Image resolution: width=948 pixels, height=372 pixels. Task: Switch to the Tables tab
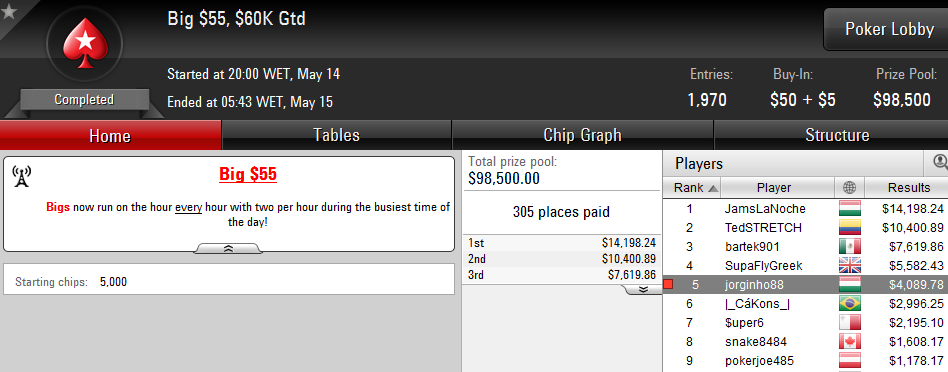[x=337, y=135]
